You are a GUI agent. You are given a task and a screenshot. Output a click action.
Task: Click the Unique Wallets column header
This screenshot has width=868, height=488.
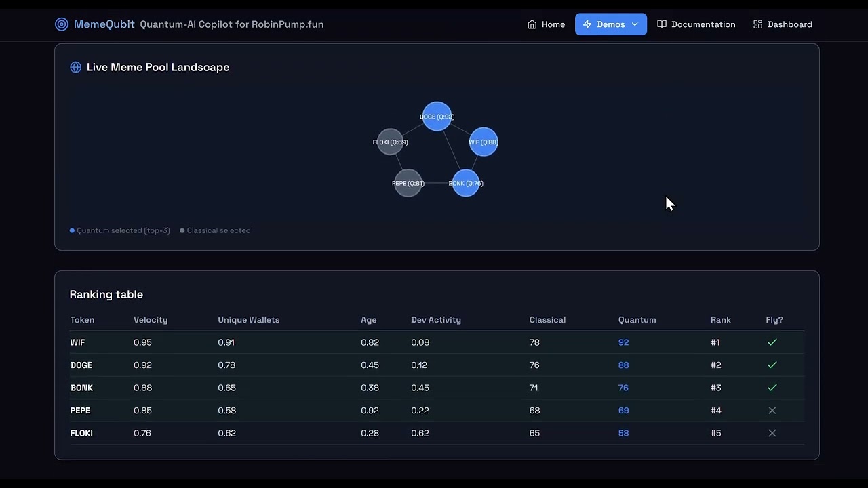pos(249,320)
